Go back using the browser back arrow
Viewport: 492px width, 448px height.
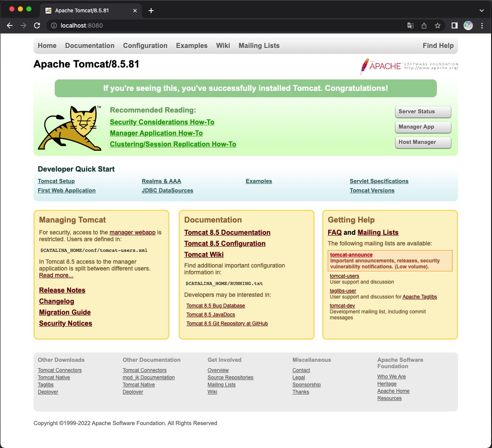click(10, 25)
